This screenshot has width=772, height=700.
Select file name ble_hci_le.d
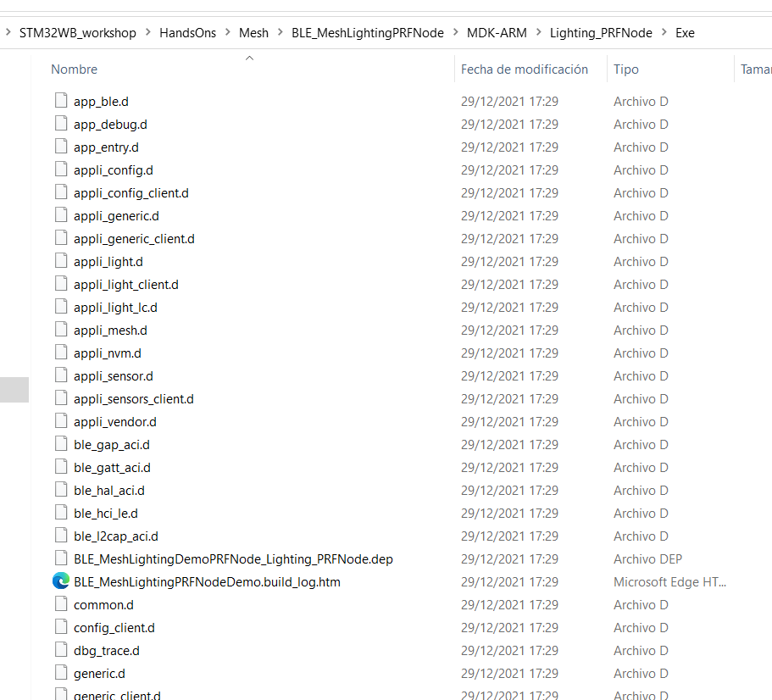(106, 514)
